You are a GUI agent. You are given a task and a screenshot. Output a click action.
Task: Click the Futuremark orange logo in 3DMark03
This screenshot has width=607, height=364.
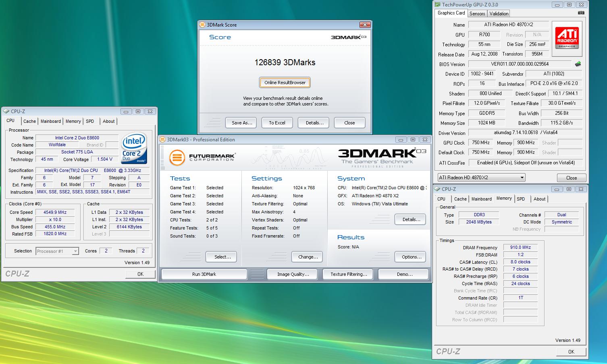[177, 157]
